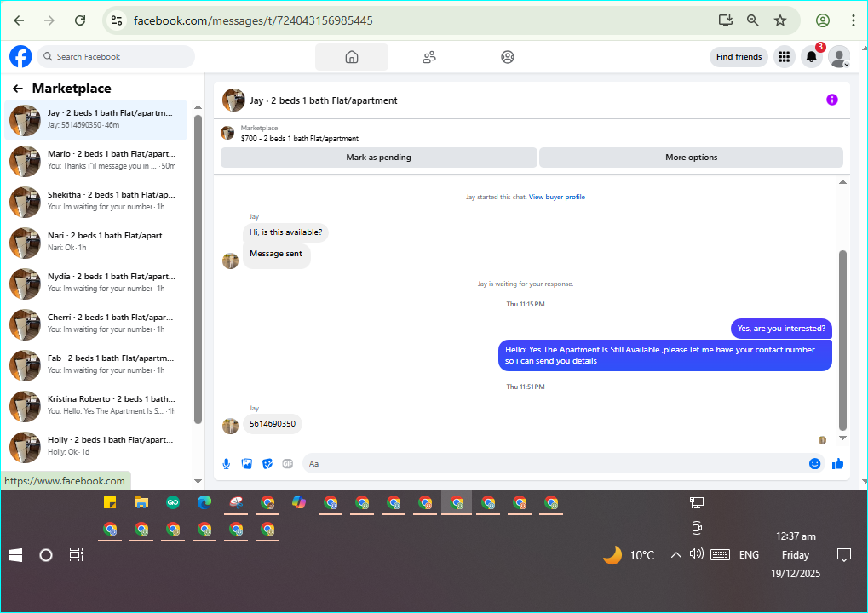Image resolution: width=868 pixels, height=613 pixels.
Task: Open the notifications bell icon
Action: pyautogui.click(x=812, y=56)
